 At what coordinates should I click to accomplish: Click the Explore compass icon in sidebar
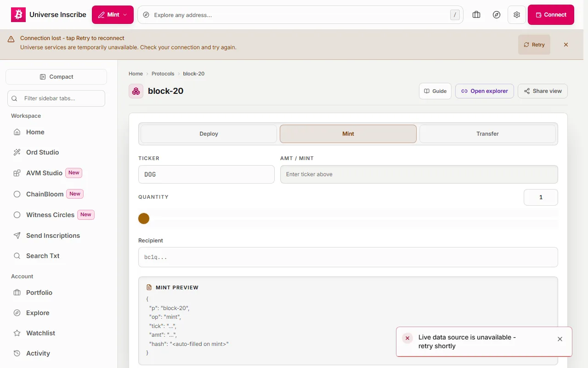point(17,313)
